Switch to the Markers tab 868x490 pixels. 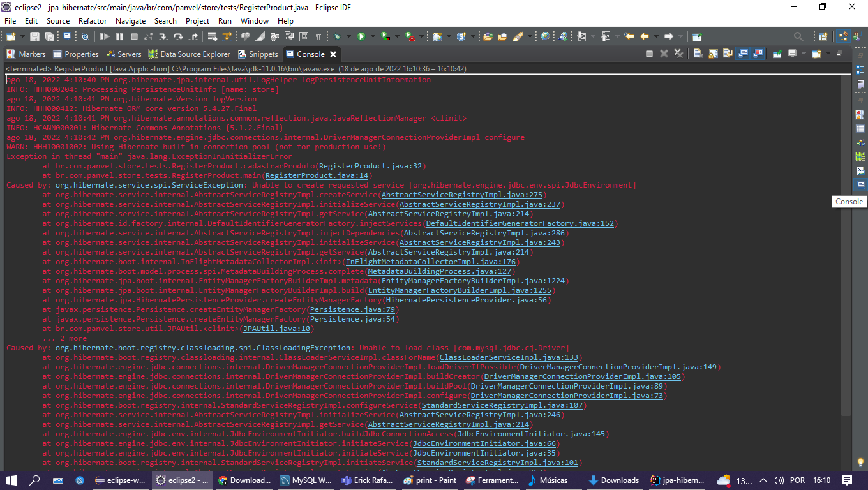[x=26, y=54]
